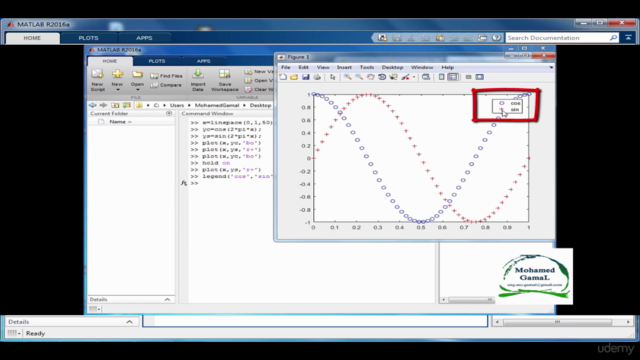Select Data Cursor tool in Figure 1

tap(393, 77)
